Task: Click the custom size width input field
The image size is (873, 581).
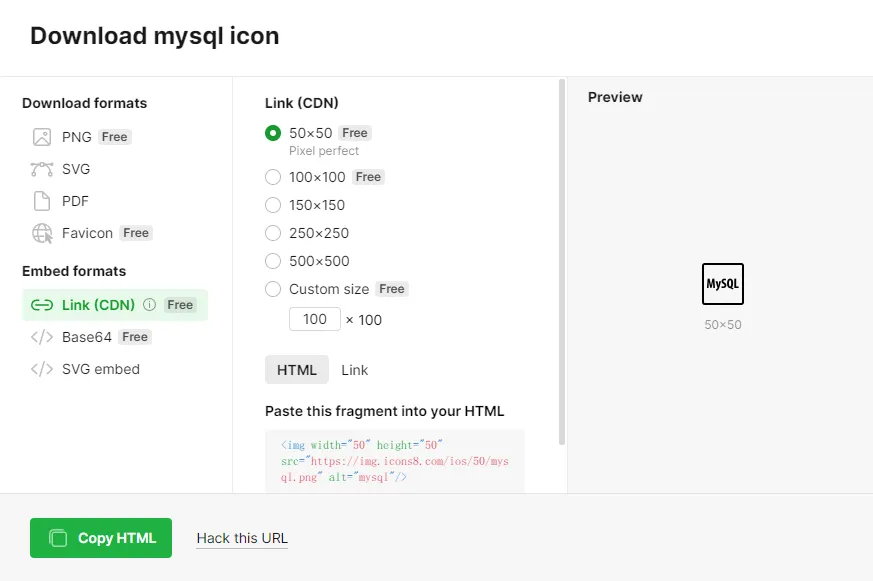Action: click(315, 319)
